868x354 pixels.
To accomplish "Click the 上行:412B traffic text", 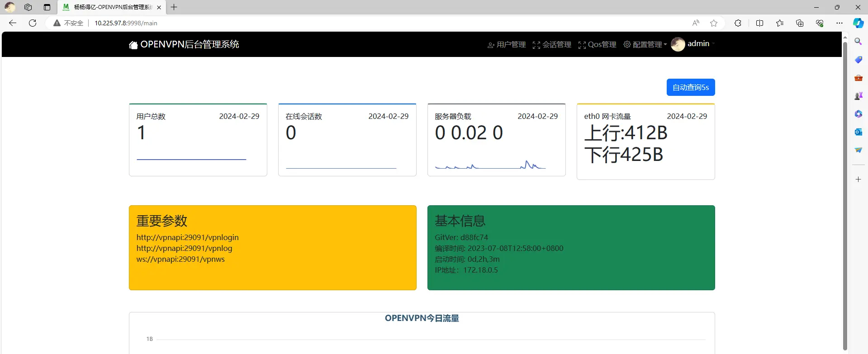I will click(626, 133).
